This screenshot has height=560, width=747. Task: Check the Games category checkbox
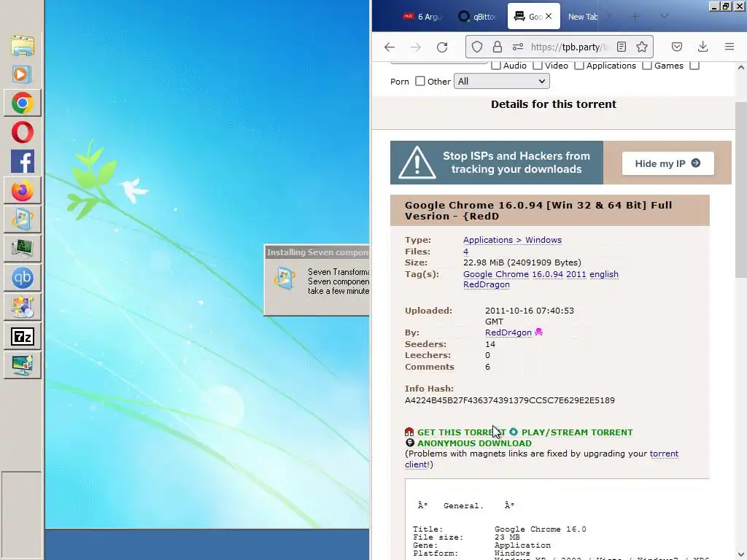(x=647, y=65)
